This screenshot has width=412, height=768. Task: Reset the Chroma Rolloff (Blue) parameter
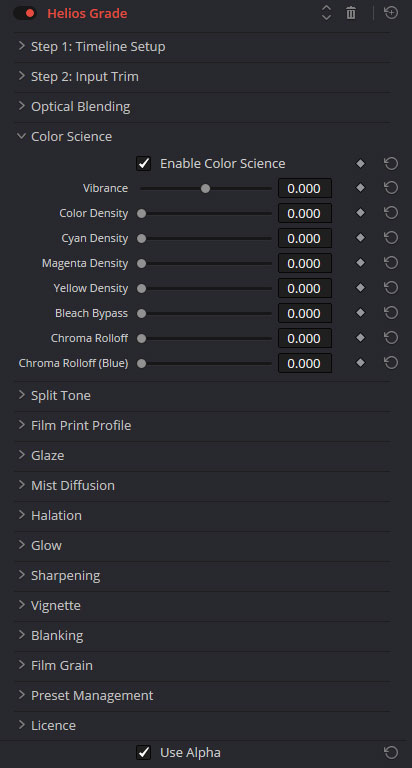[x=391, y=363]
